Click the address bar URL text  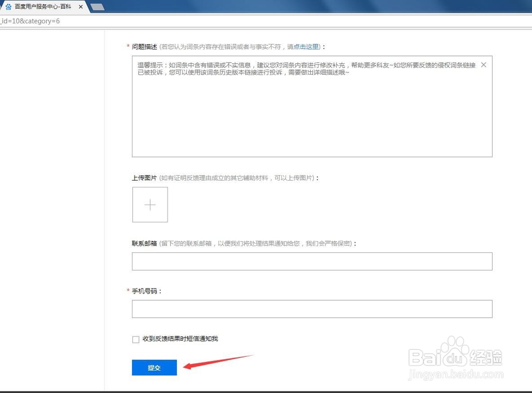point(30,21)
